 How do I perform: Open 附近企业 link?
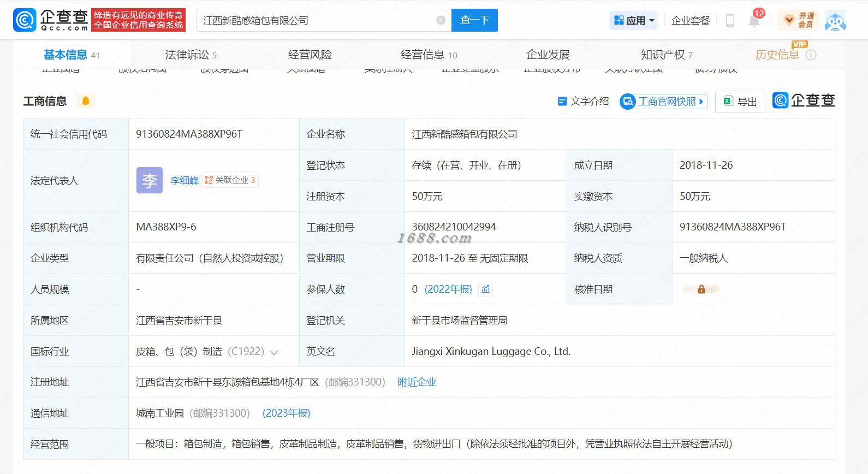tap(417, 382)
